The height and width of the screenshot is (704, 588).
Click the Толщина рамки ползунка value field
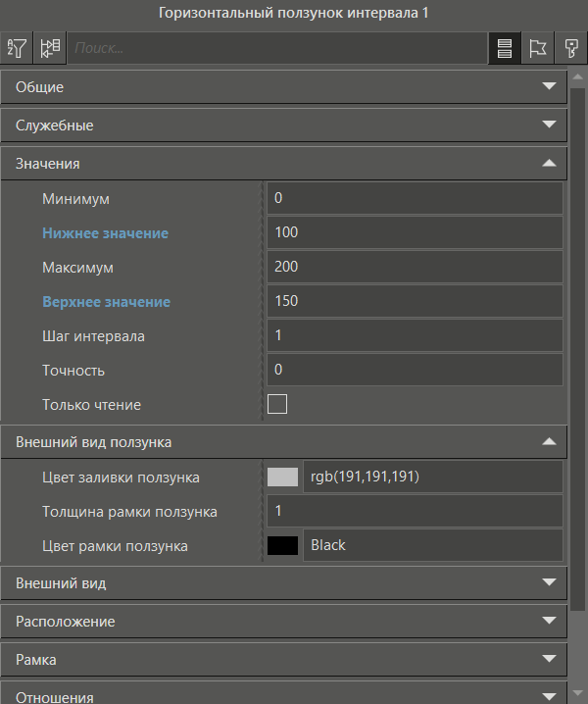pos(415,512)
